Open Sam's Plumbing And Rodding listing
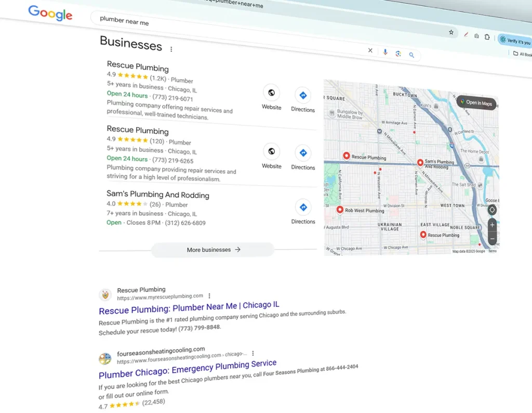 point(158,194)
